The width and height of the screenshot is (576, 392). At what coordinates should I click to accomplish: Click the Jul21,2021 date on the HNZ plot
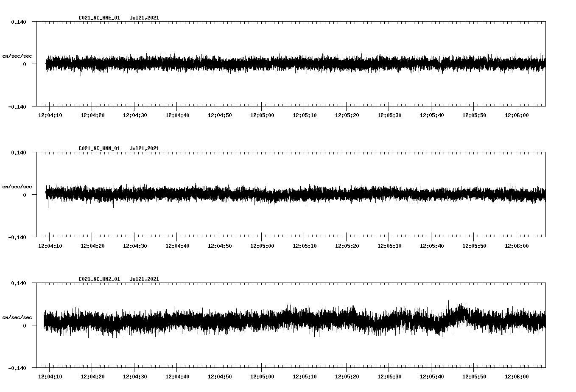(x=145, y=279)
